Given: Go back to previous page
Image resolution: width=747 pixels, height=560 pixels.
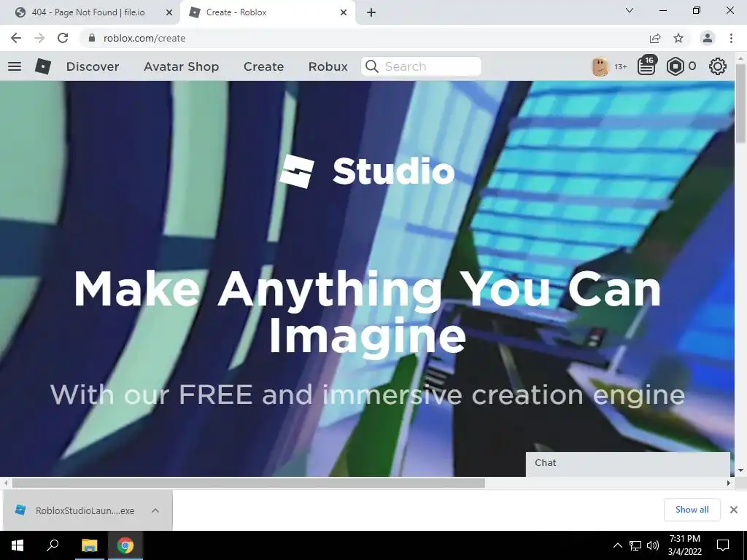Looking at the screenshot, I should point(16,38).
